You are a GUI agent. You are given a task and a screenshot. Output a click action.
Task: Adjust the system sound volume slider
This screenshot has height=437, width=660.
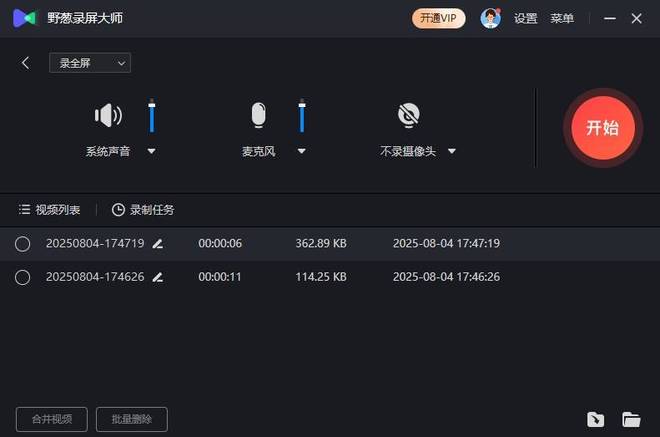[152, 116]
